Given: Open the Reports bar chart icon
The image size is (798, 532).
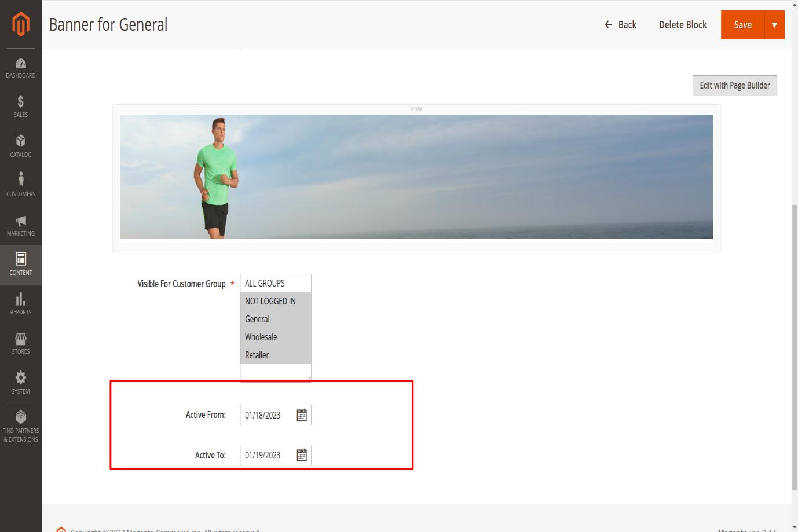Looking at the screenshot, I should point(21,299).
